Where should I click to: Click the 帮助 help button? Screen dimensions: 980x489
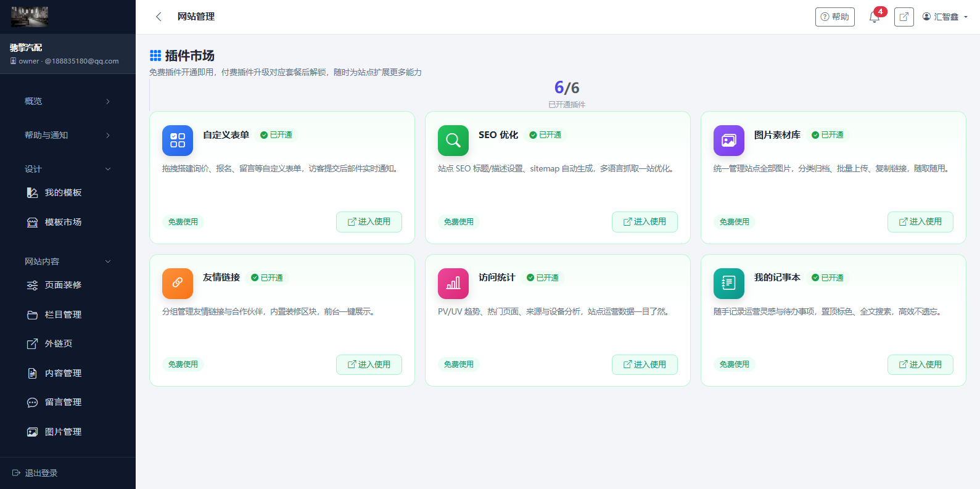835,17
